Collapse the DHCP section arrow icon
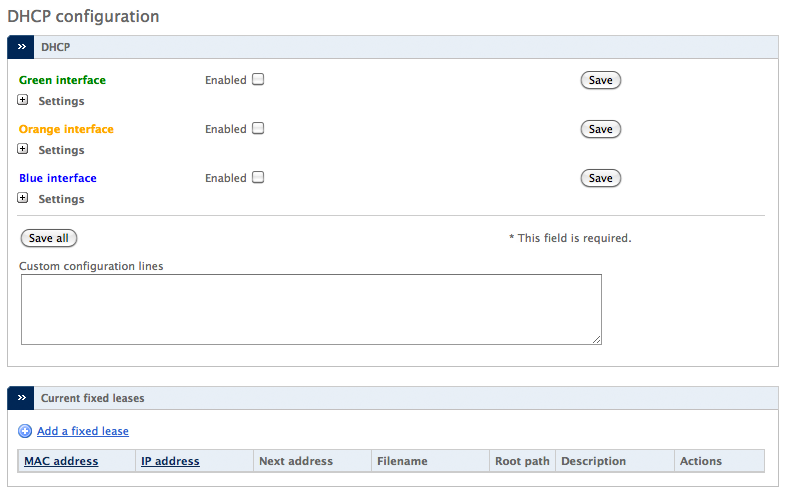 click(21, 47)
